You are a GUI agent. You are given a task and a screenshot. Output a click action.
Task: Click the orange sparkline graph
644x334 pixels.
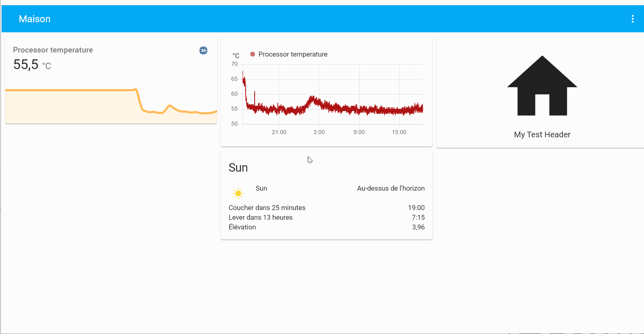pos(111,105)
